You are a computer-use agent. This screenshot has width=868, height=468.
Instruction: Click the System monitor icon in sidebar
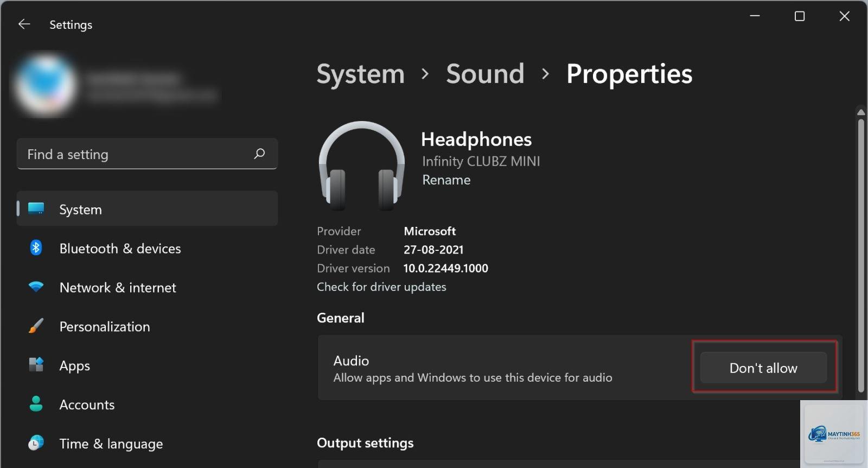36,208
